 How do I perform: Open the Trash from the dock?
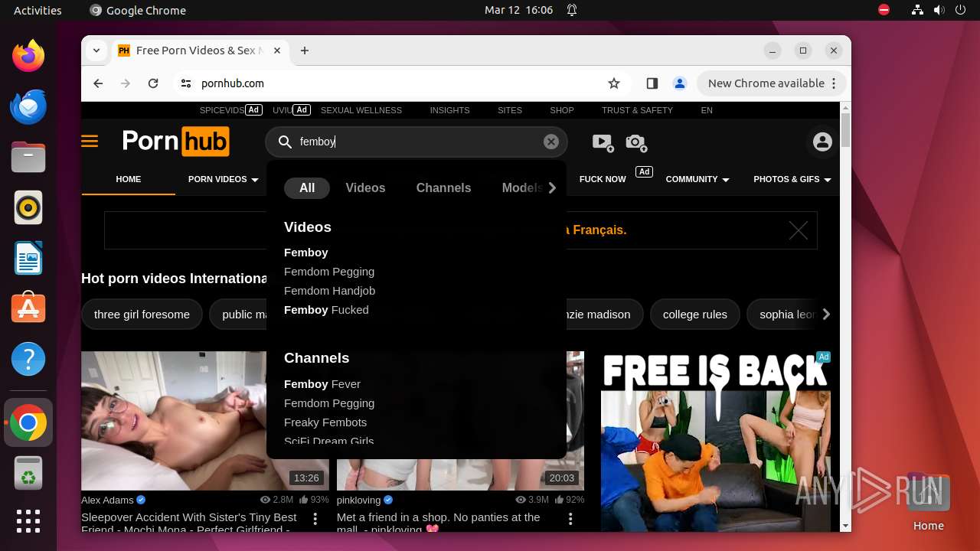pos(28,472)
